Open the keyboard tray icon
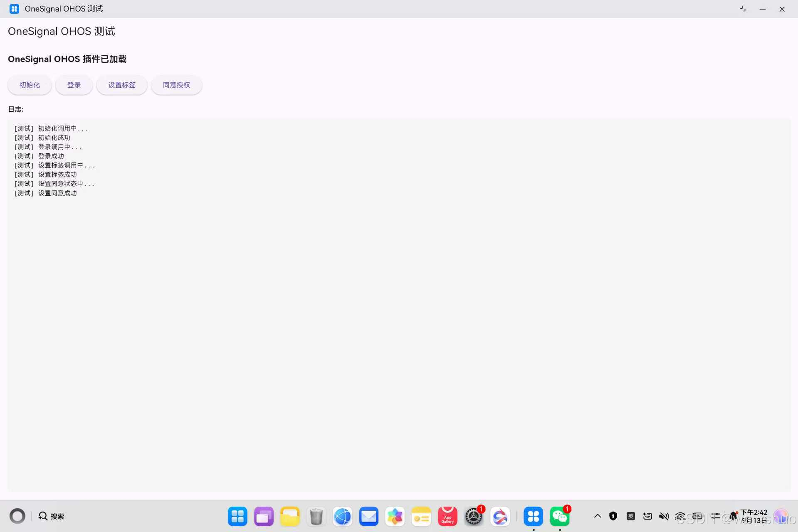Image resolution: width=798 pixels, height=532 pixels. tap(647, 516)
